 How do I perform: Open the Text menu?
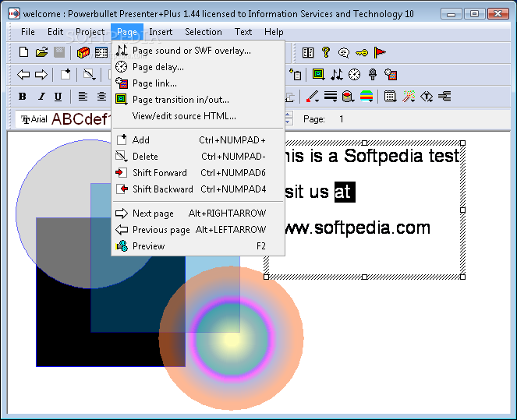tap(243, 32)
